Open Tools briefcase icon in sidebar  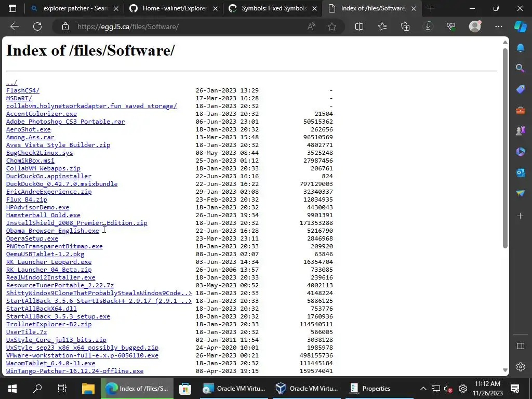pyautogui.click(x=520, y=110)
